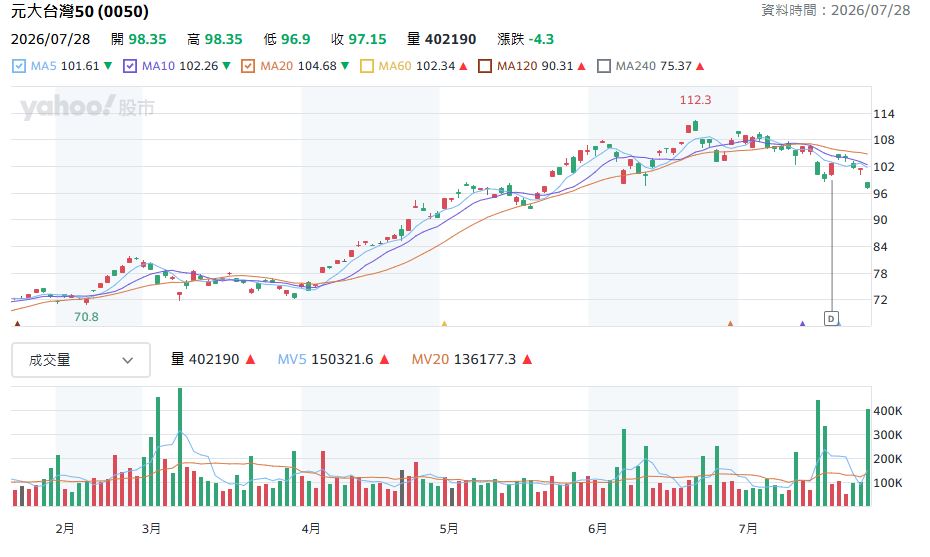This screenshot has height=557, width=930.
Task: Click the MA5 value 101.61
Action: [x=79, y=66]
